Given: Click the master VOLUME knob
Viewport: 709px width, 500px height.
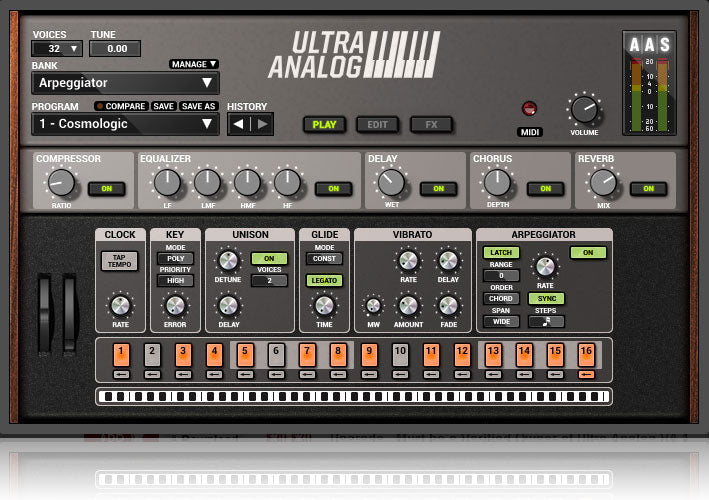Looking at the screenshot, I should pyautogui.click(x=584, y=109).
